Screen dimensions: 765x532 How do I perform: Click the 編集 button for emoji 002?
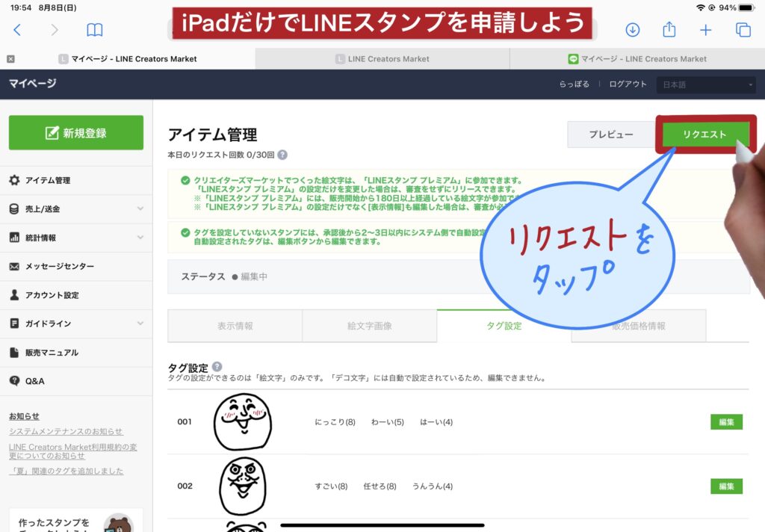(x=726, y=486)
